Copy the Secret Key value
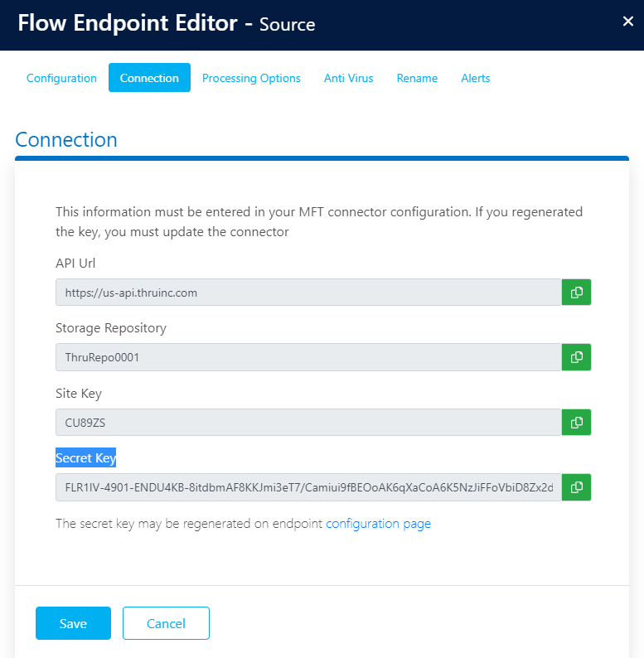This screenshot has width=644, height=658. (x=576, y=487)
